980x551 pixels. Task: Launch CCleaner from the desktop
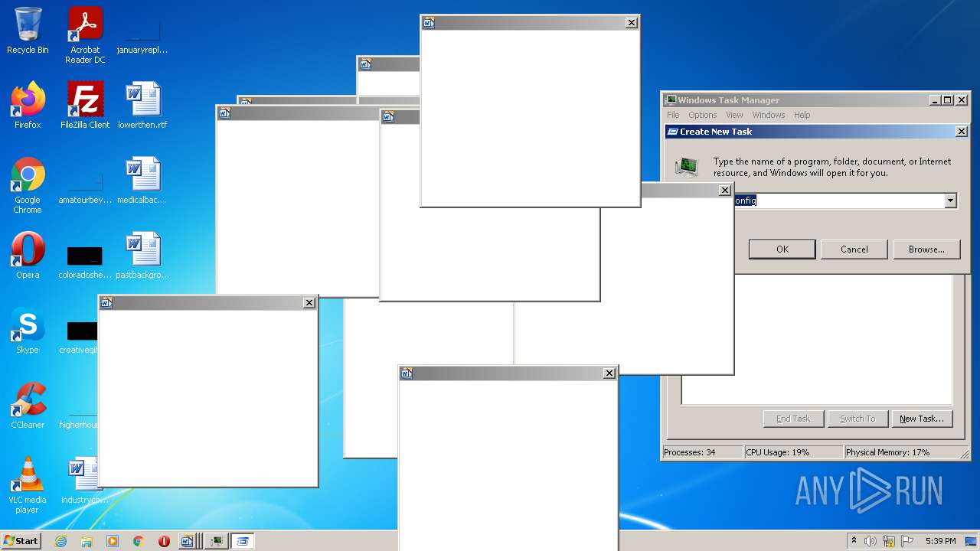(x=28, y=406)
